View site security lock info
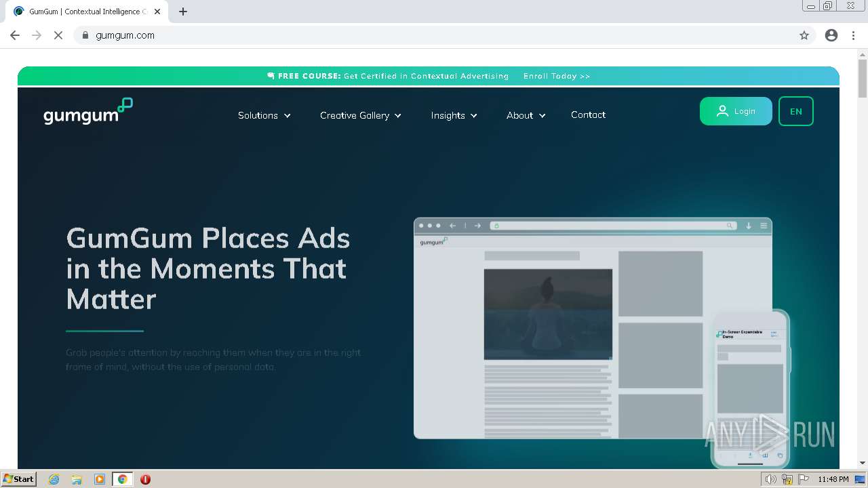The image size is (868, 488). point(85,35)
